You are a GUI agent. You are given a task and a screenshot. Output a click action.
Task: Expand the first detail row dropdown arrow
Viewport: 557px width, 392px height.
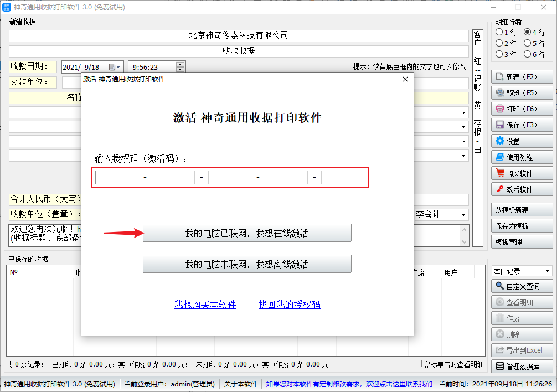coord(463,112)
